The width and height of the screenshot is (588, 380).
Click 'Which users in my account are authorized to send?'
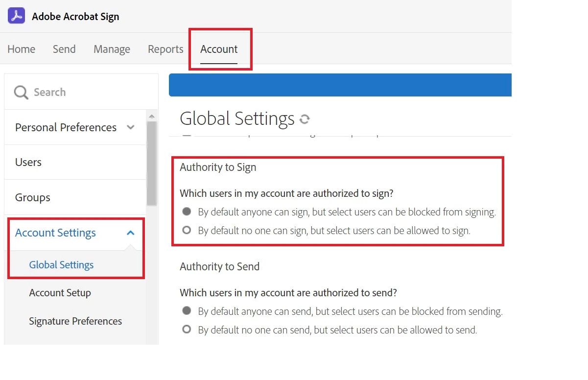[288, 293]
